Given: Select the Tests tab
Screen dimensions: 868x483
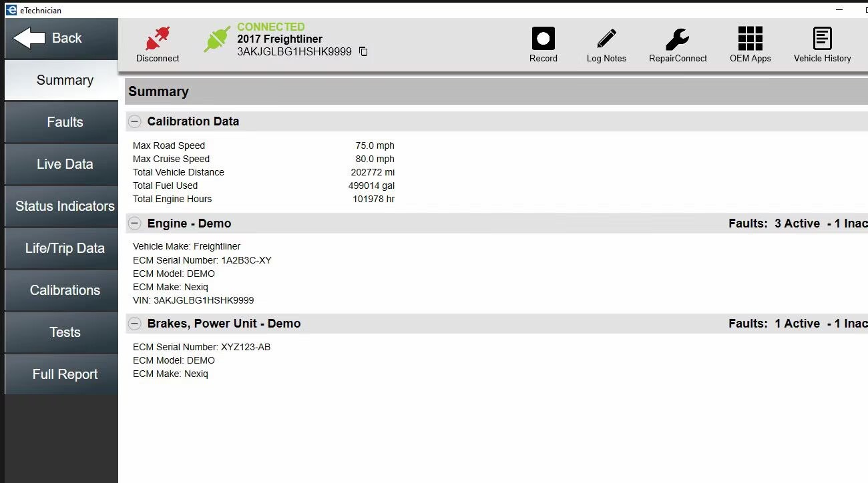Looking at the screenshot, I should (x=65, y=332).
